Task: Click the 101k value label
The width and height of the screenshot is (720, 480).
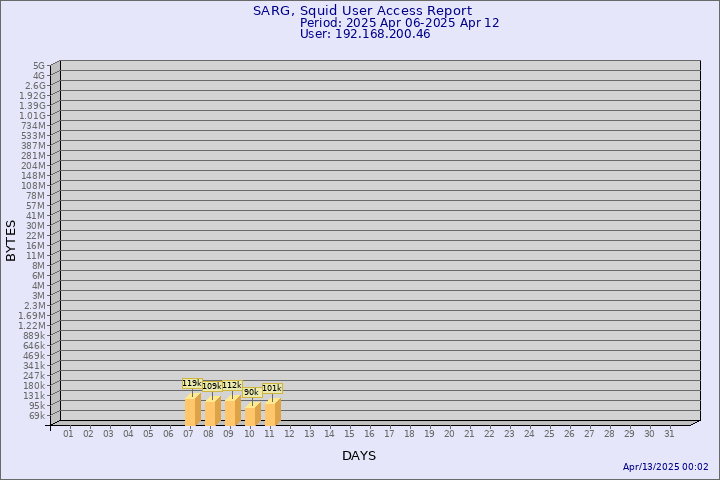Action: point(272,388)
